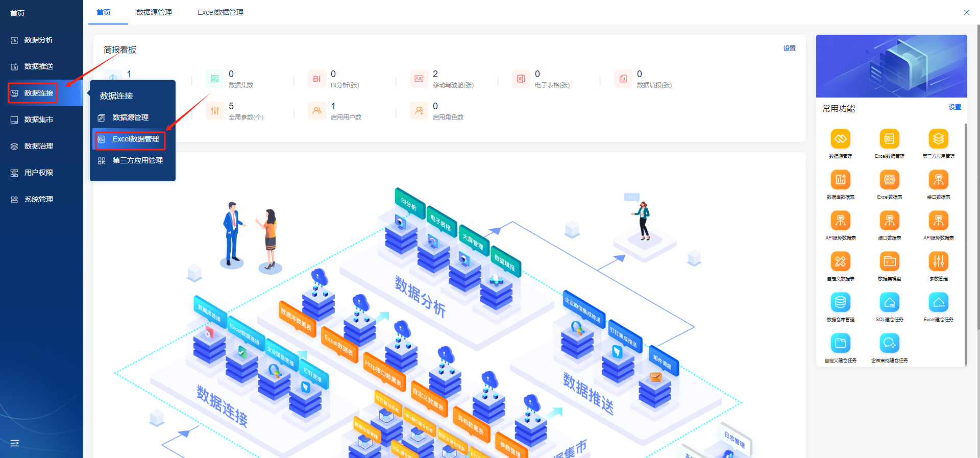Switch to the 数据源管理 tab
The height and width of the screenshot is (458, 980).
point(154,12)
